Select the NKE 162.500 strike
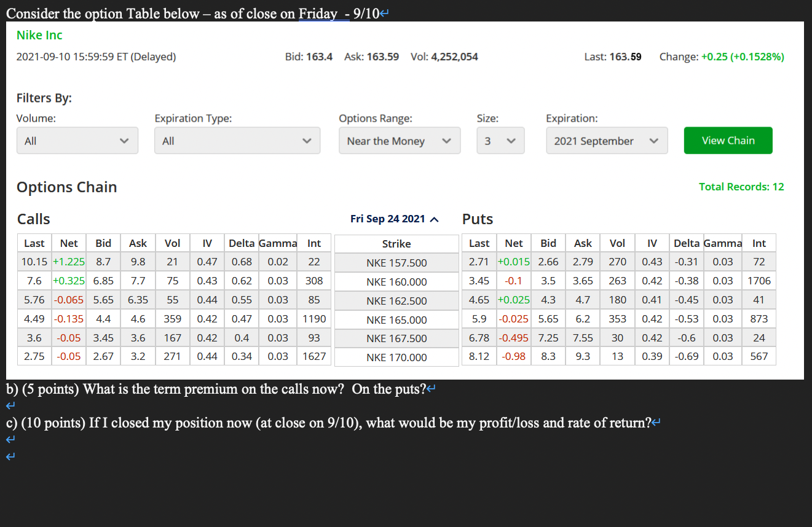 click(396, 301)
